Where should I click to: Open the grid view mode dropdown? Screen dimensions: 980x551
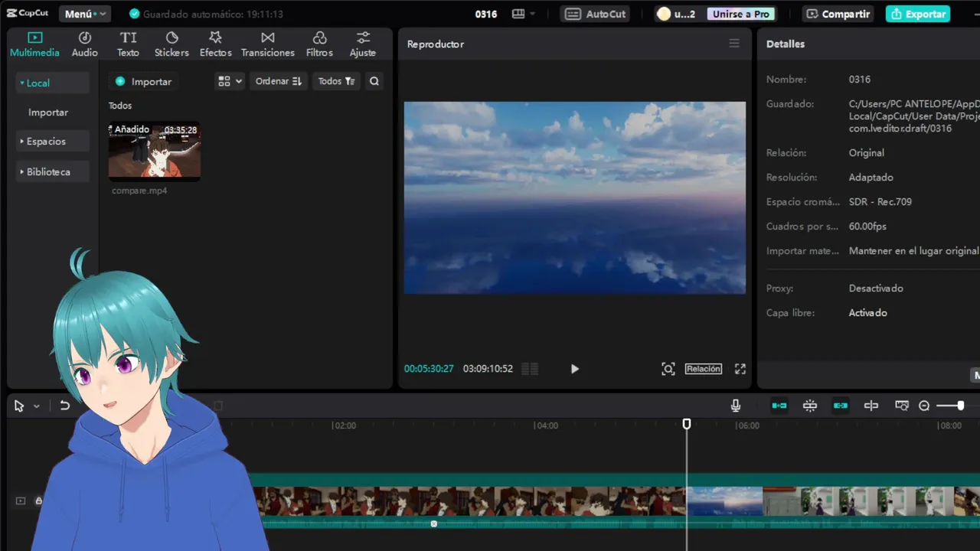[x=230, y=81]
